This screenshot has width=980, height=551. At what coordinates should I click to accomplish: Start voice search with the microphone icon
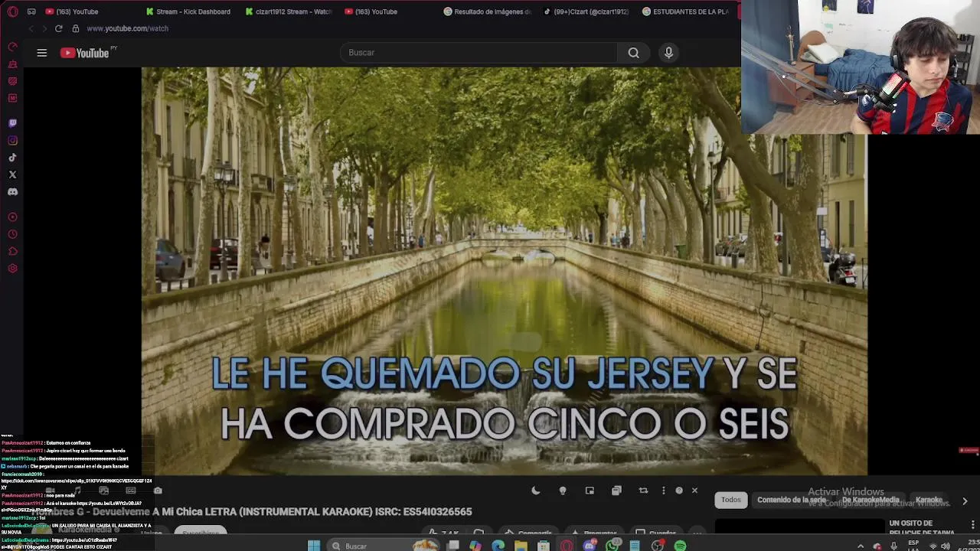click(668, 53)
